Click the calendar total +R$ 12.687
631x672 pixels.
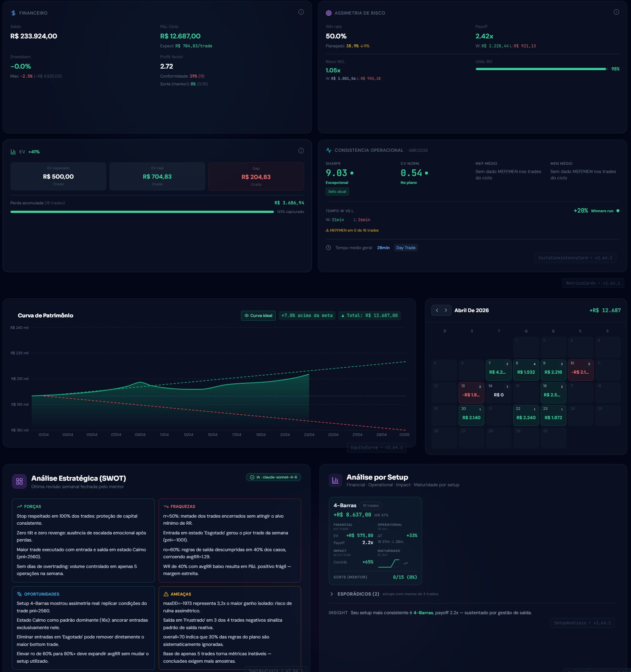[x=605, y=310]
